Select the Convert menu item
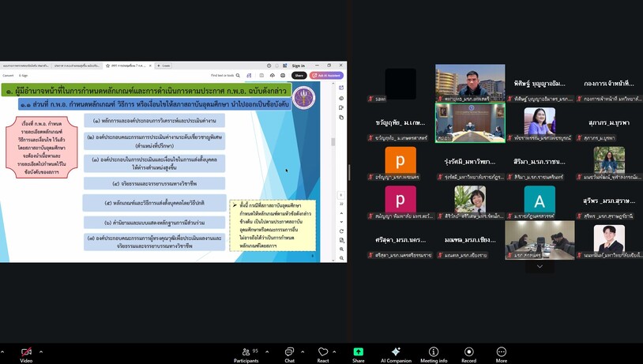 tap(8, 76)
